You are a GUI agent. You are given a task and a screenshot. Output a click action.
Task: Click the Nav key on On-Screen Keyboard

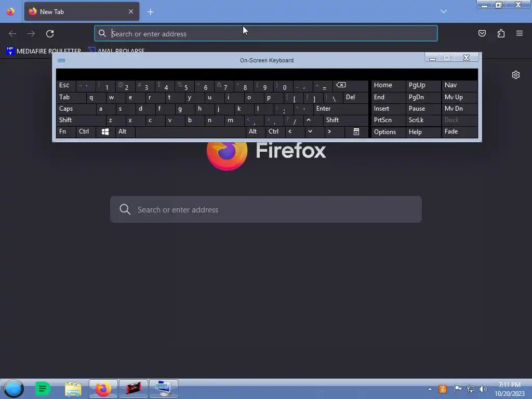[459, 85]
